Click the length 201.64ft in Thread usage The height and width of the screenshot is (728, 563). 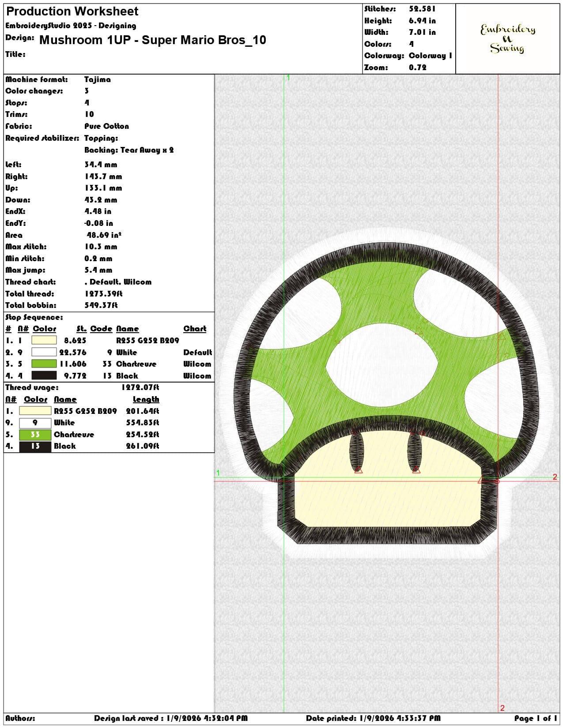point(143,411)
